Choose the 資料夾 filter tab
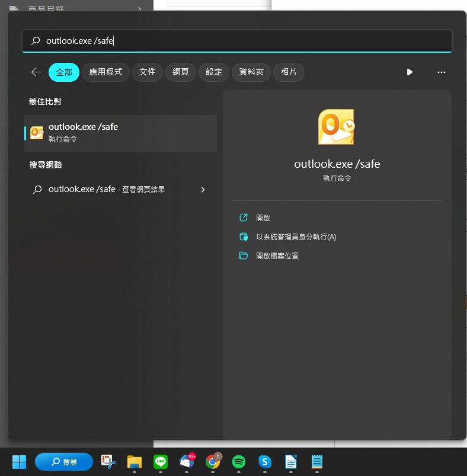The image size is (467, 476). (251, 72)
